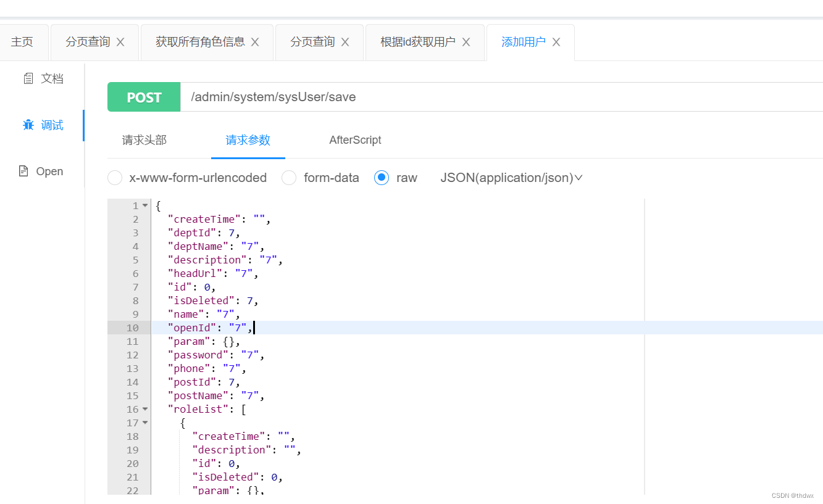This screenshot has height=504, width=823.
Task: Open the 请求参数 tab
Action: 248,140
